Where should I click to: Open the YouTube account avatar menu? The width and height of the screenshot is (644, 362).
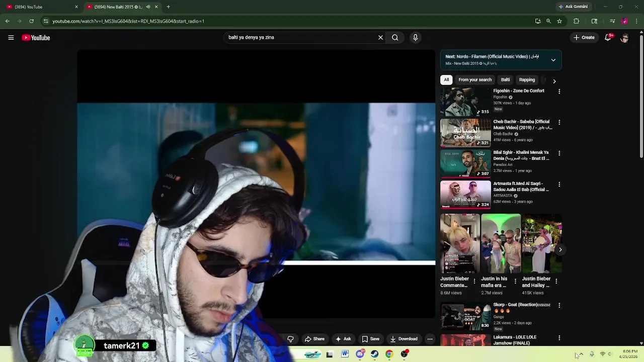tap(624, 38)
